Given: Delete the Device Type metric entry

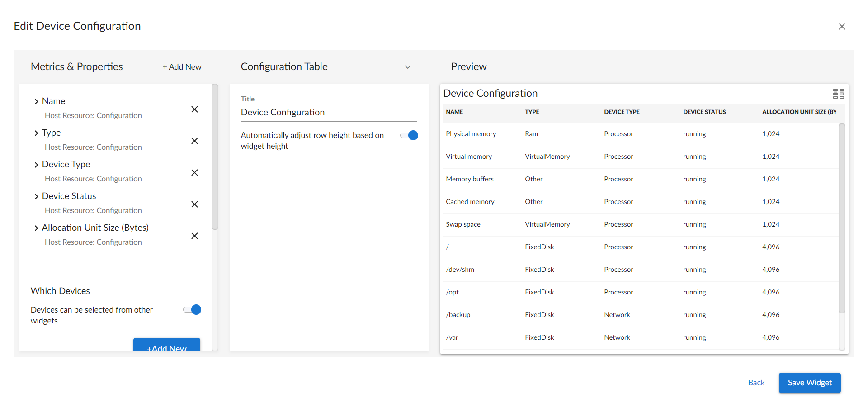Looking at the screenshot, I should [x=194, y=173].
